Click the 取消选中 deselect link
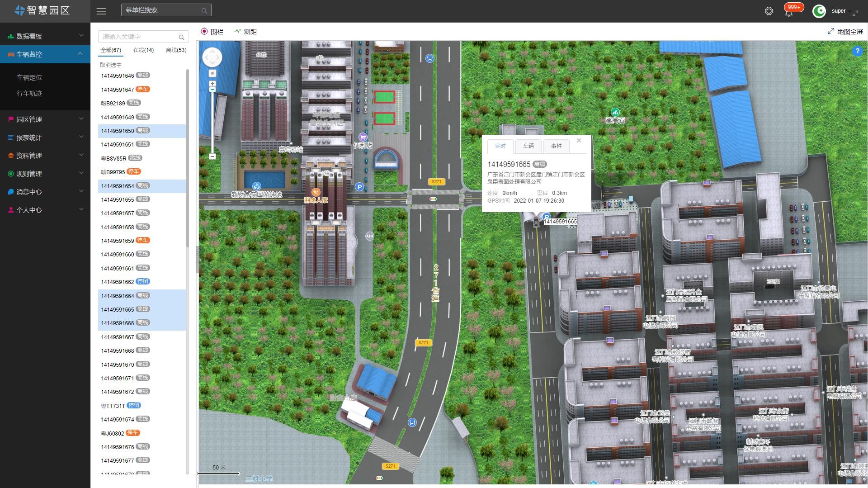Viewport: 868px width, 488px height. 111,65
